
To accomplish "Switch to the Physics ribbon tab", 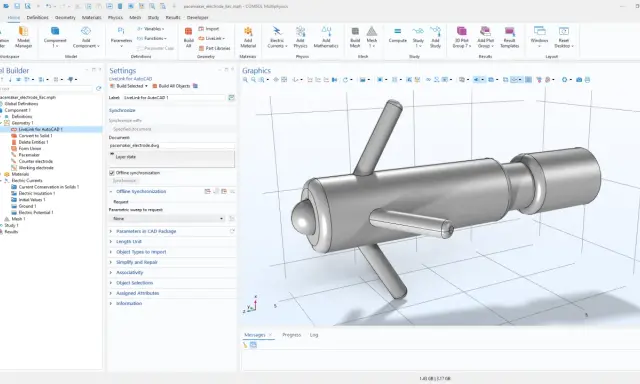I will click(115, 18).
